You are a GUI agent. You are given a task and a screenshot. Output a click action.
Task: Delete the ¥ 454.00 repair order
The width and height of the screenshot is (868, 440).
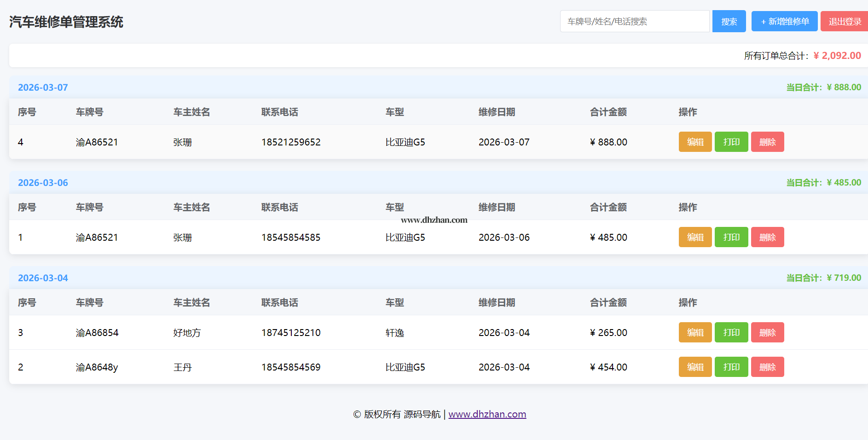click(767, 367)
